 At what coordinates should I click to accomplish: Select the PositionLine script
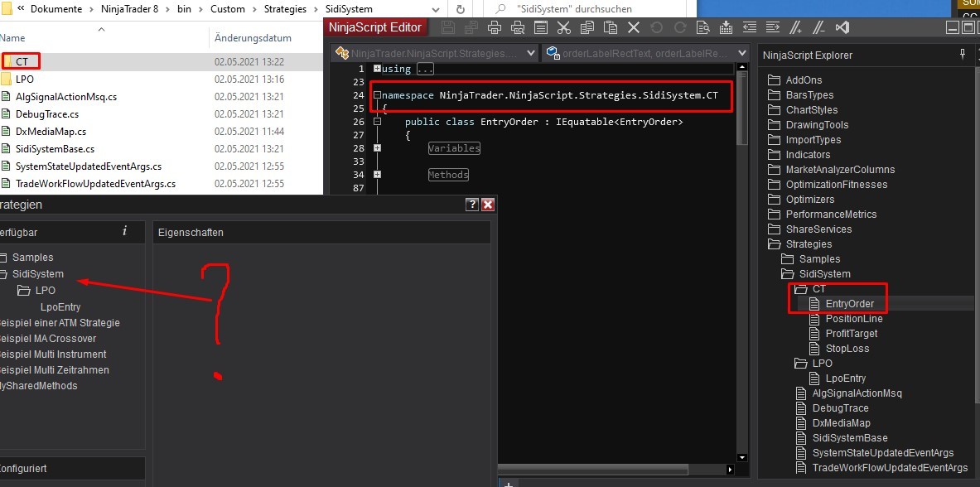tap(854, 319)
